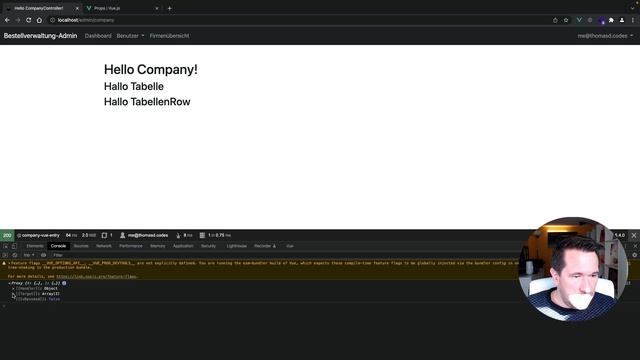640x360 pixels.
Task: Click the [[IsRevoked]]: false console entry
Action: click(x=38, y=299)
